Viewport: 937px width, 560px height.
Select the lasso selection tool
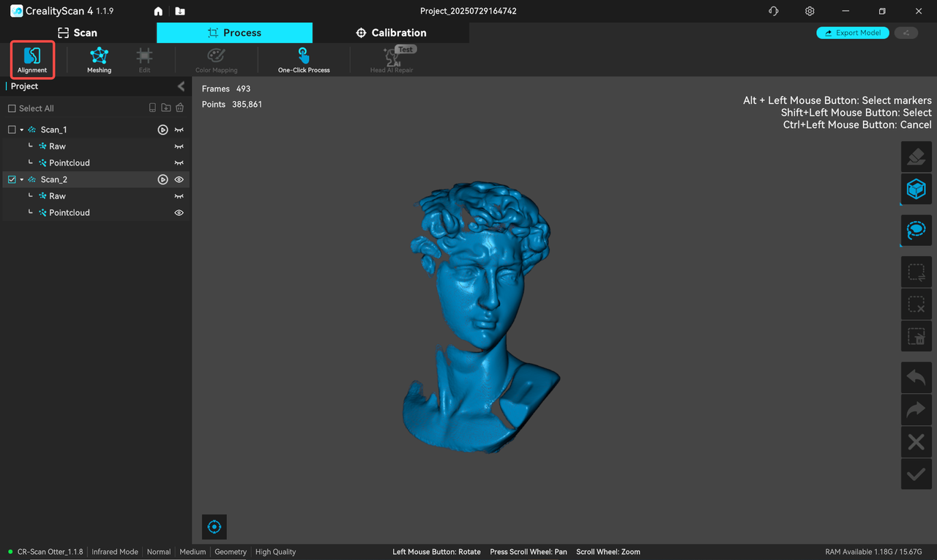916,231
